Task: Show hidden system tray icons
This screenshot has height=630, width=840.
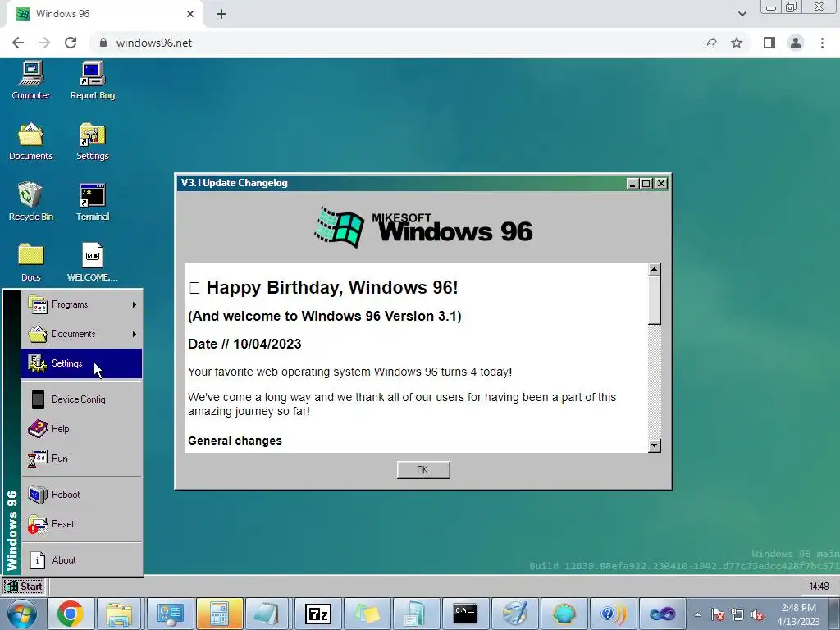Action: click(697, 614)
